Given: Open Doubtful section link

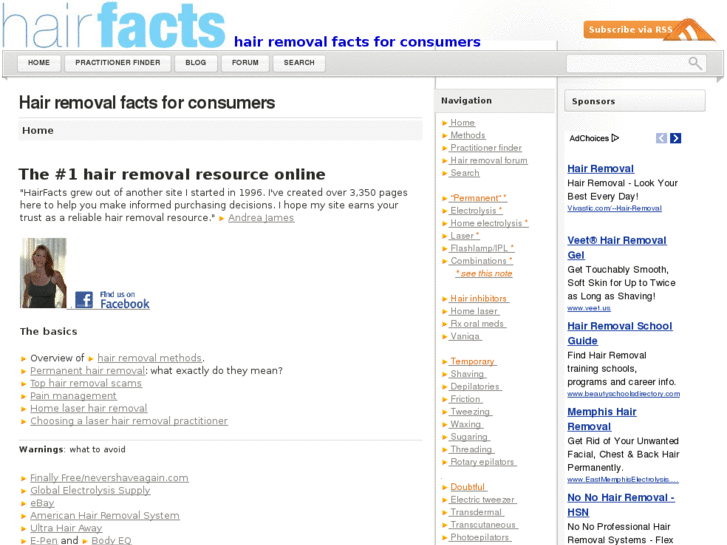Looking at the screenshot, I should coord(468,486).
